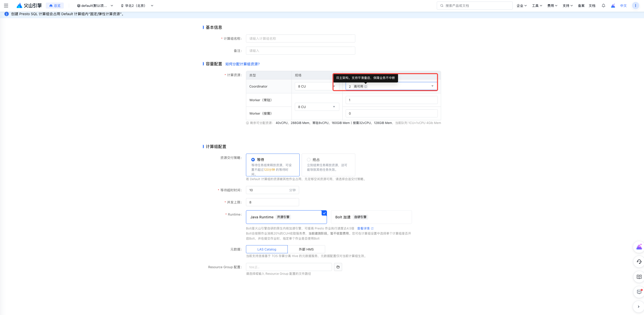Open the Worker 8 CU spec dropdown
The width and height of the screenshot is (644, 315).
(317, 107)
